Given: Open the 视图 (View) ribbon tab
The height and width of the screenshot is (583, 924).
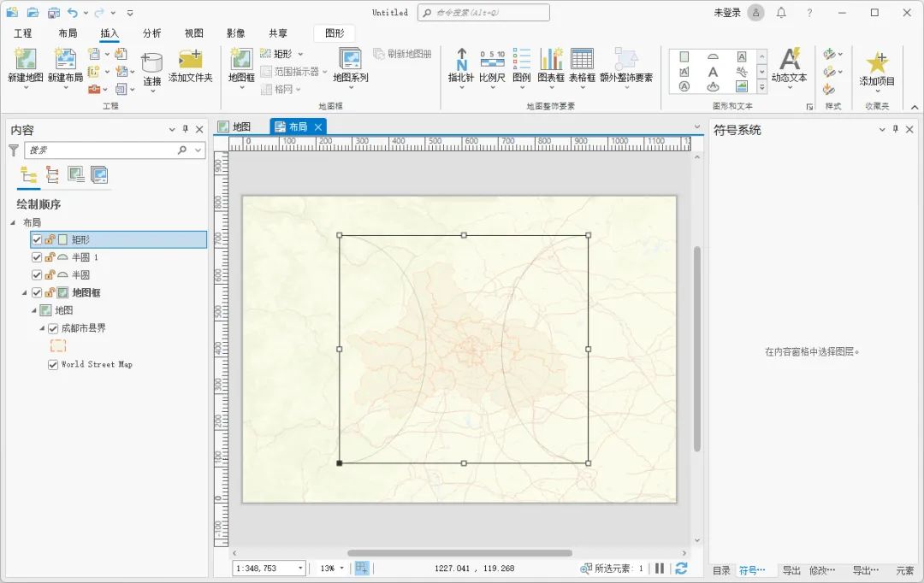Looking at the screenshot, I should pyautogui.click(x=194, y=33).
